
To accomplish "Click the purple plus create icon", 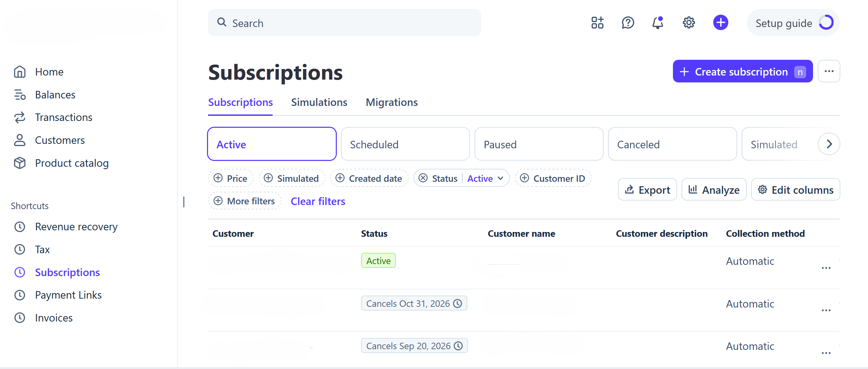I will 721,23.
